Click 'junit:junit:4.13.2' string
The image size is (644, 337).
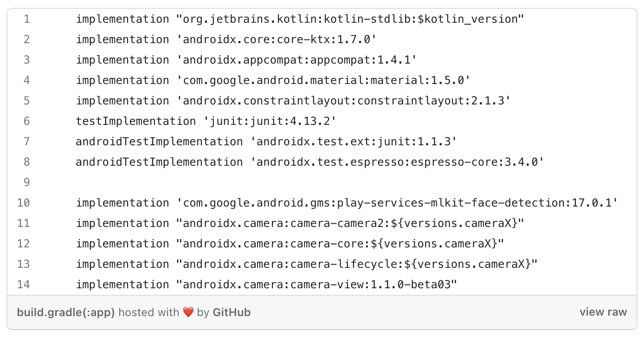tap(270, 121)
